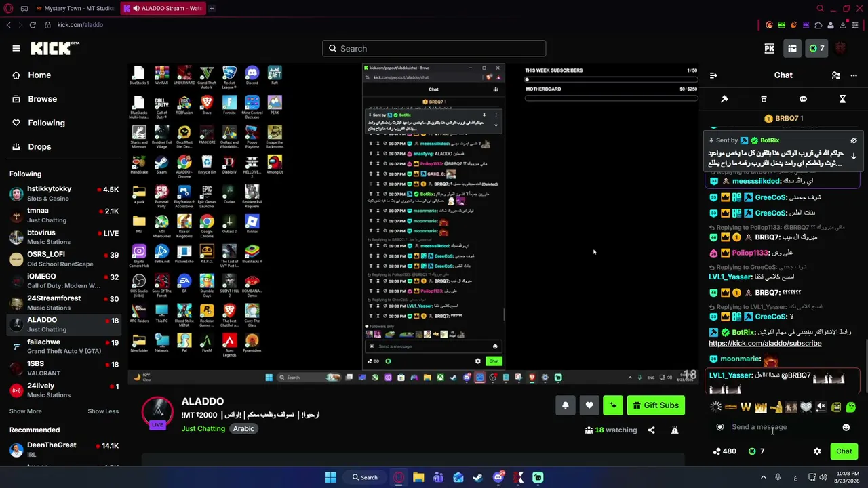Open the moderation gavel tool
868x488 pixels.
[724, 99]
